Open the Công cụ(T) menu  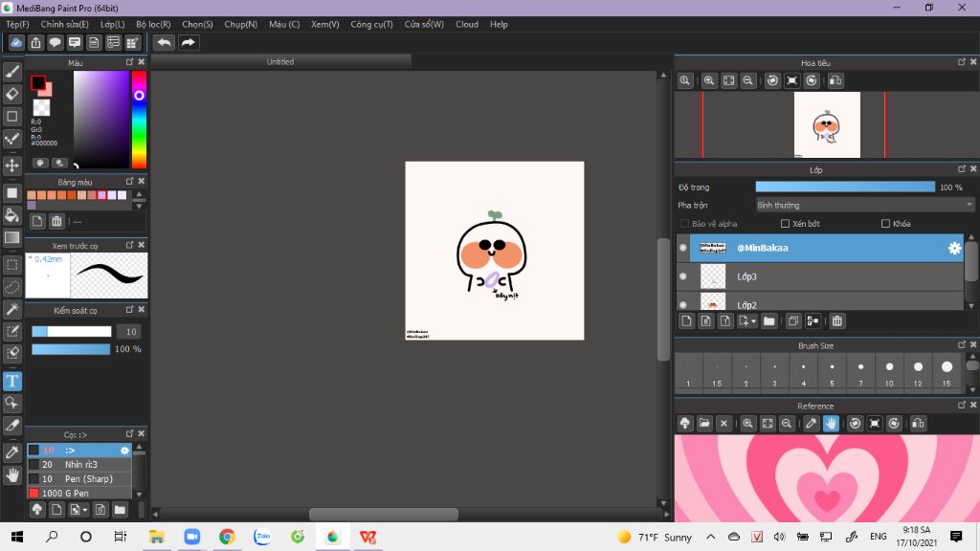[371, 24]
